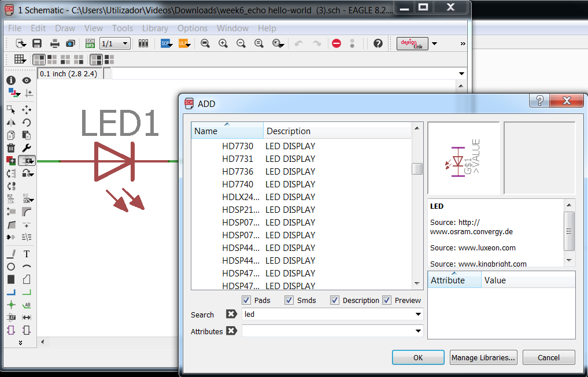Clear the Attributes field with X
This screenshot has width=588, height=377.
pos(231,331)
